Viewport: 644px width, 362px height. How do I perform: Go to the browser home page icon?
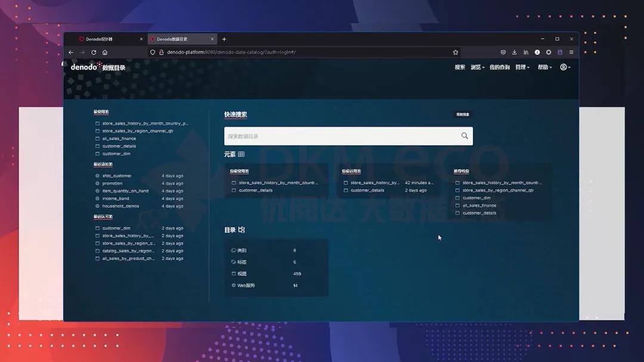click(105, 52)
